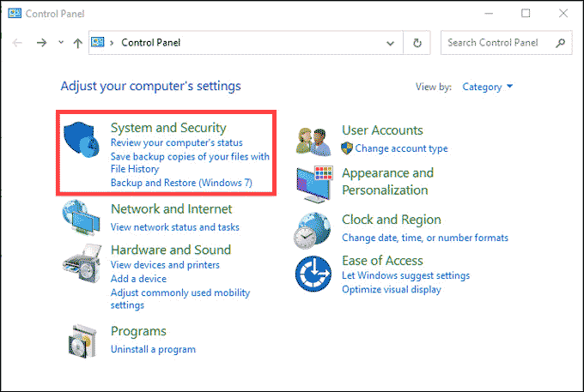Click the Appearance and Personalization monitor icon
Image resolution: width=584 pixels, height=392 pixels.
click(313, 181)
